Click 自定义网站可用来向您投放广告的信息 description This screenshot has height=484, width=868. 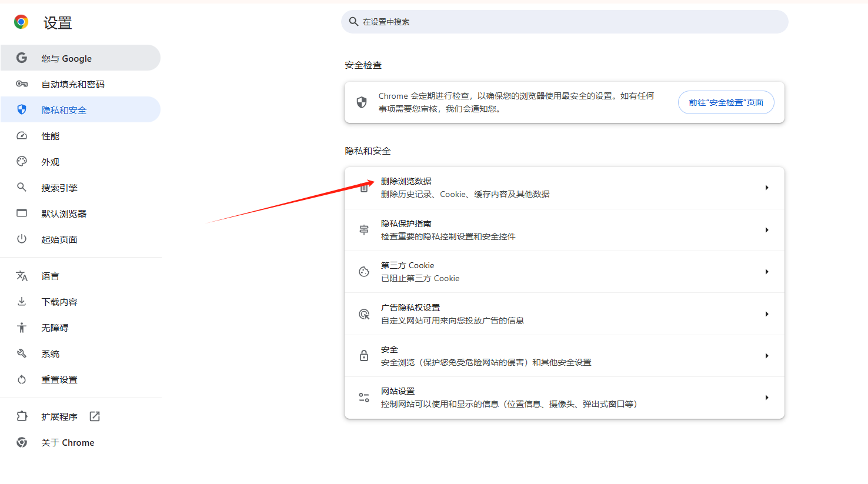pos(452,321)
